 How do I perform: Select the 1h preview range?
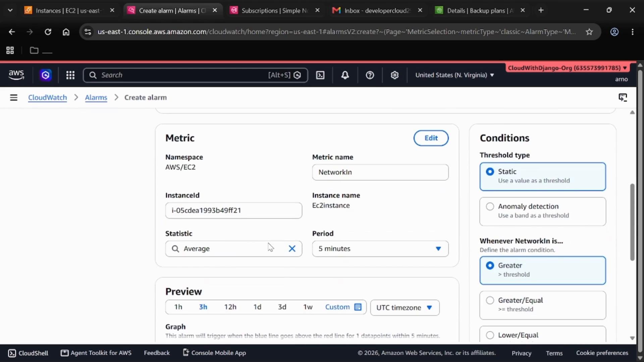(178, 307)
